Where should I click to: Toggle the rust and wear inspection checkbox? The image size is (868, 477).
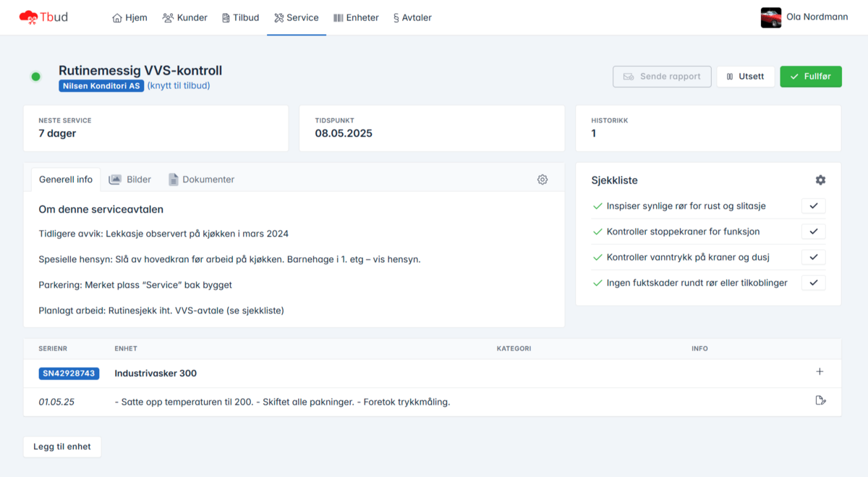coord(813,206)
